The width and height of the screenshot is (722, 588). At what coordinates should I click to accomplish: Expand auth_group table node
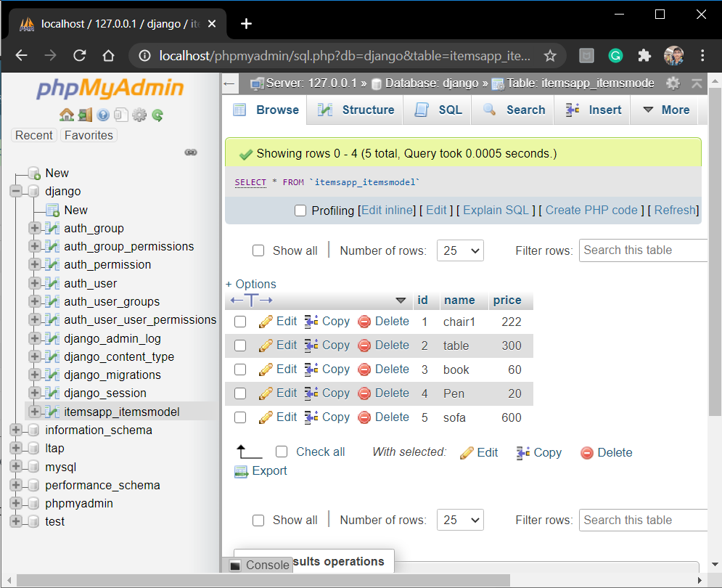pos(35,228)
